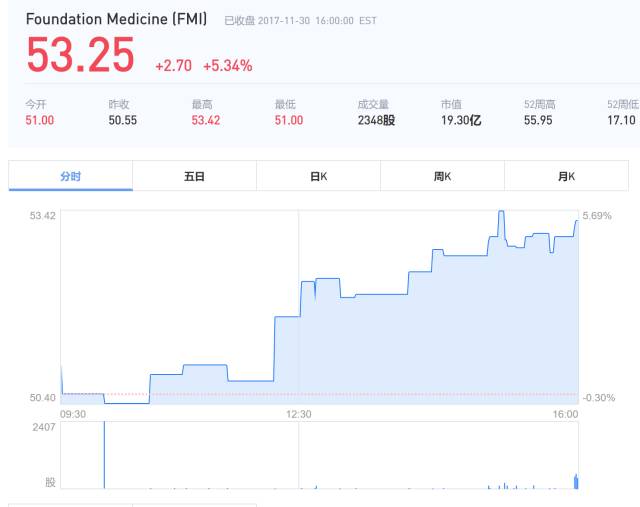Click the +2.70 price change value
640x507 pixels.
172,66
